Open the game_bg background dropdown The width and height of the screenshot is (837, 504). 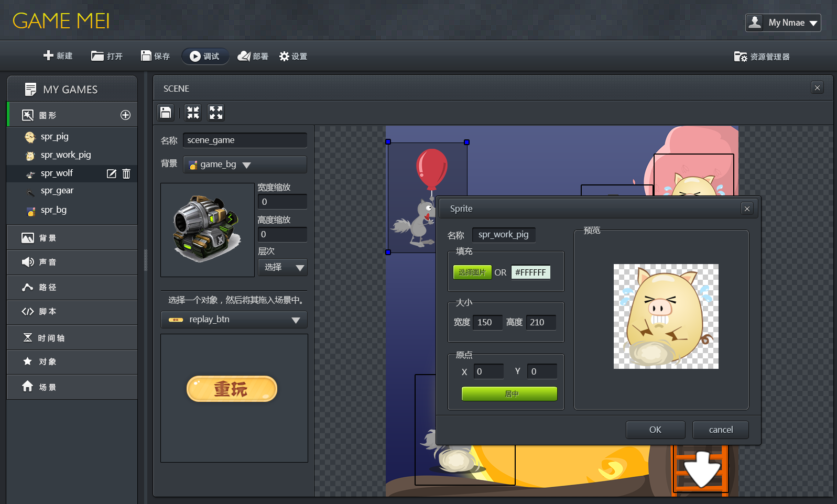(x=245, y=165)
